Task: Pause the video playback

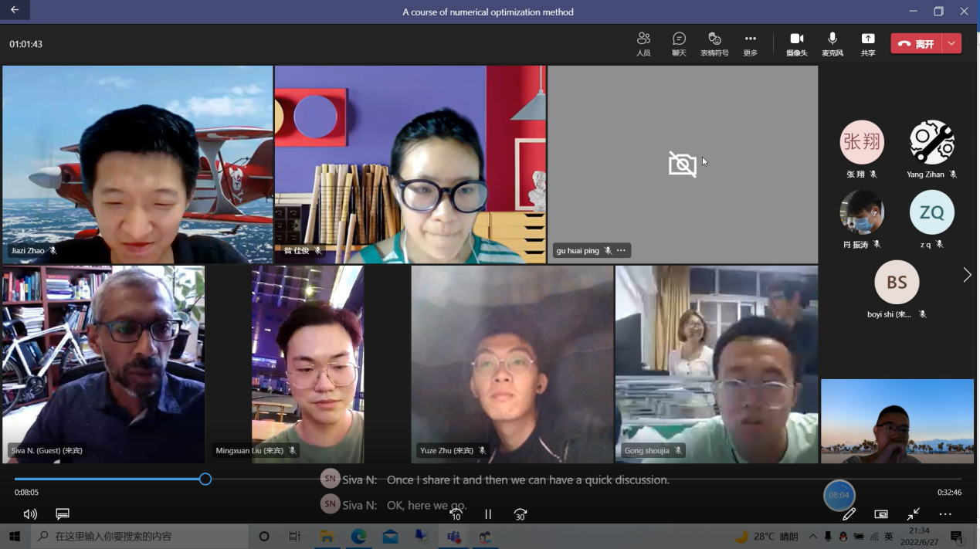Action: [488, 514]
